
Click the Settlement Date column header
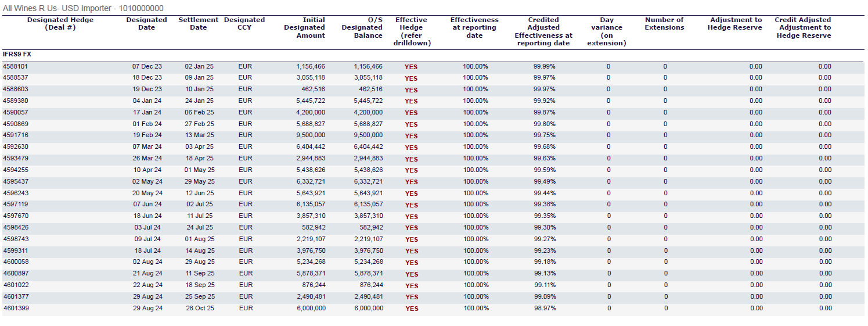(x=199, y=24)
